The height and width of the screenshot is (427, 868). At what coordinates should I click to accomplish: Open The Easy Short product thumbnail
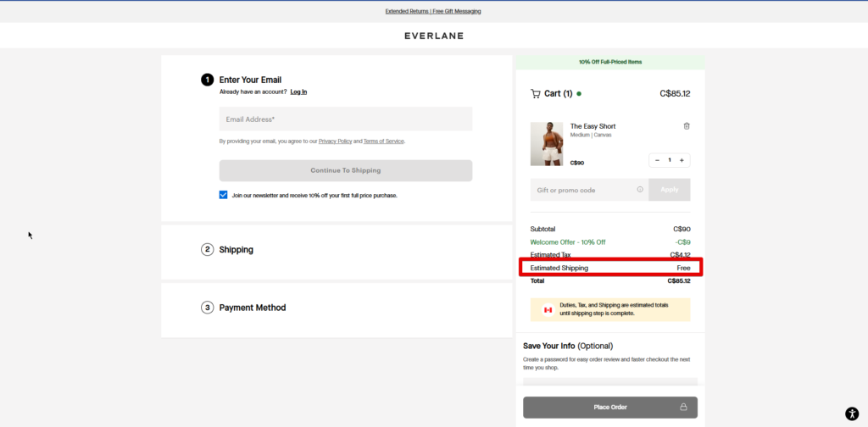[x=546, y=144]
